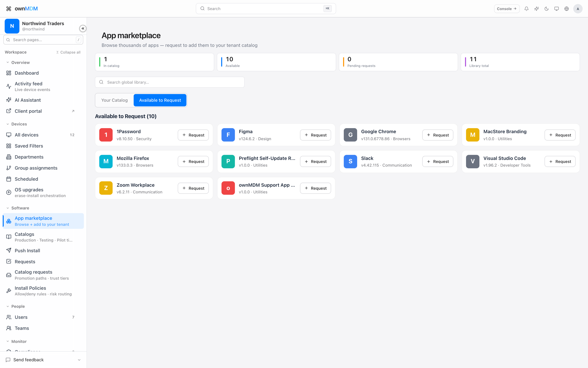Click the Library total stat card
The image size is (588, 368).
[x=520, y=62]
